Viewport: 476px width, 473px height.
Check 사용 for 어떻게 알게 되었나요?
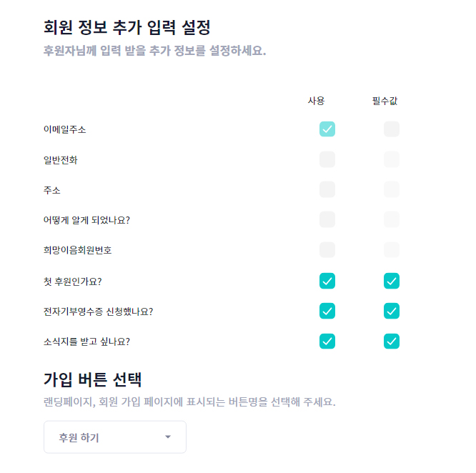[327, 219]
